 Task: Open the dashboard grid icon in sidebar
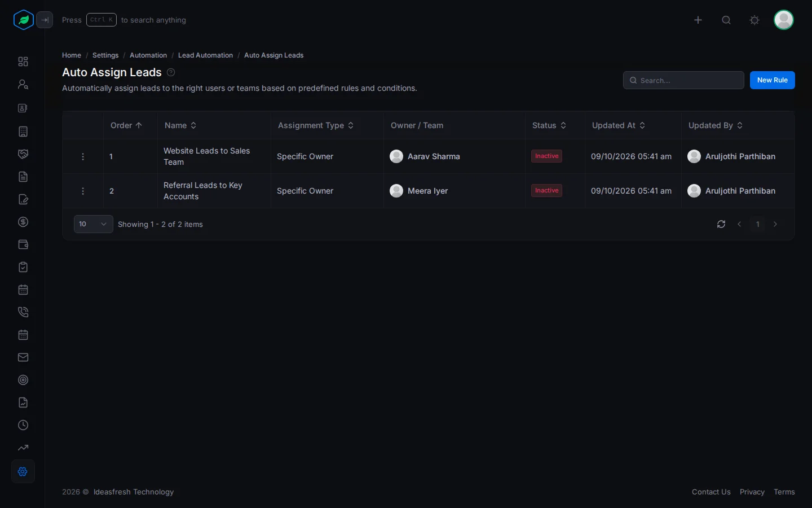click(23, 62)
